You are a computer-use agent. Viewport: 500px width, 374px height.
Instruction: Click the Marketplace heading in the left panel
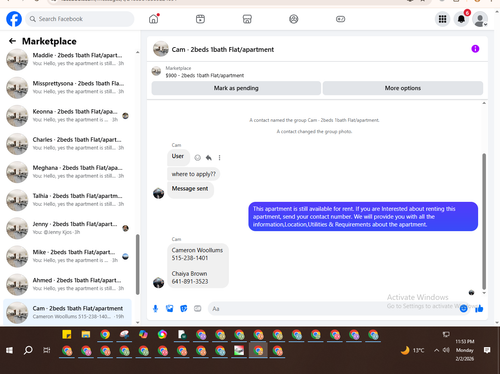click(49, 41)
